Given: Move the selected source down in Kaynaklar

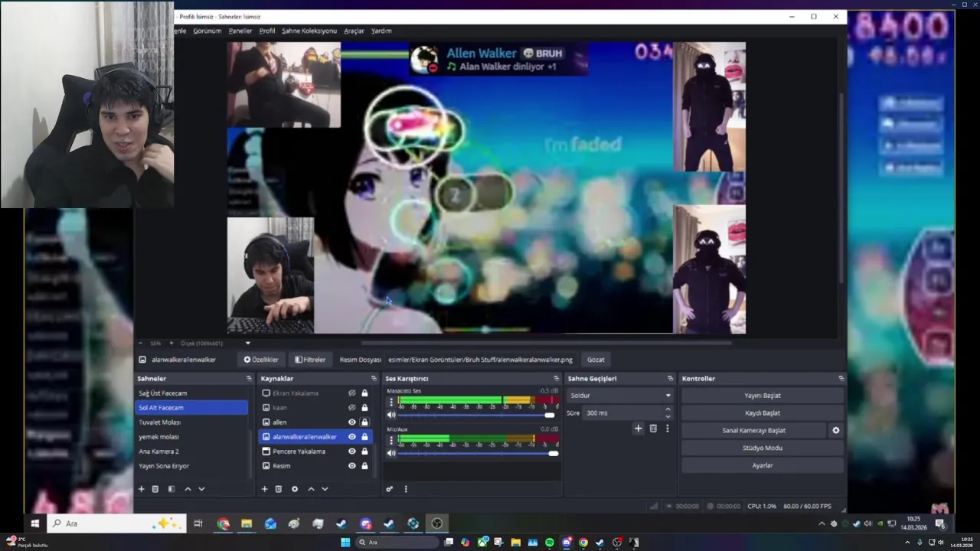Looking at the screenshot, I should click(x=325, y=489).
